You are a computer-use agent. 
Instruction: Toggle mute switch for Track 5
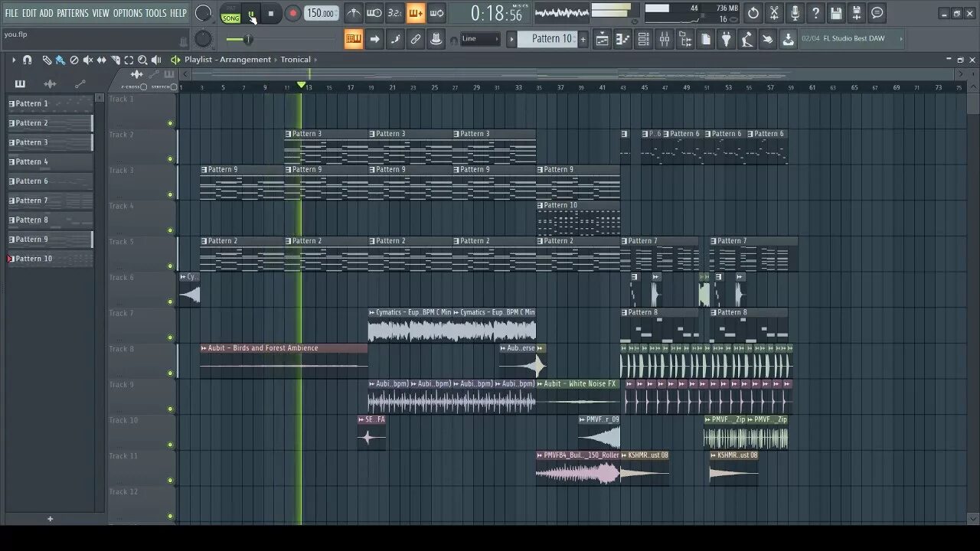(x=170, y=266)
